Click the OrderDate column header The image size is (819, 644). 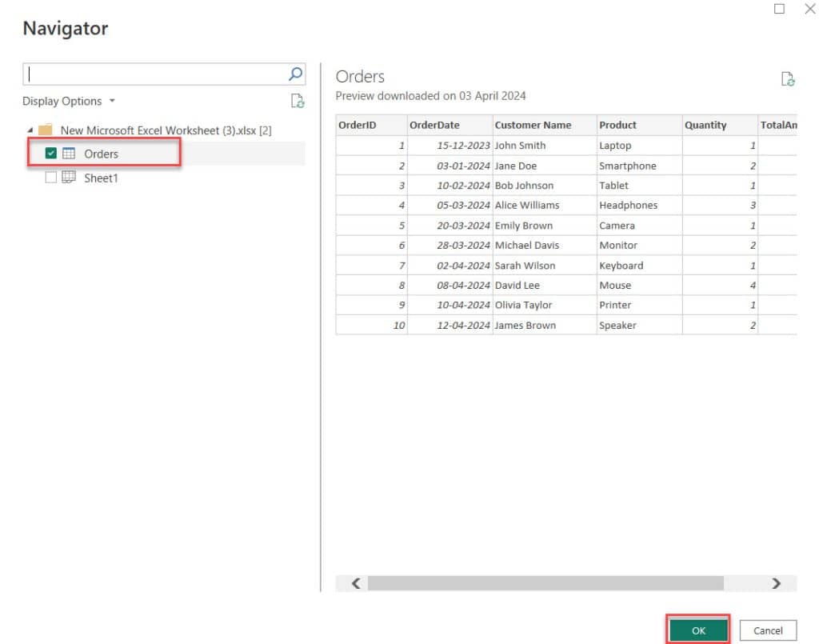click(x=449, y=126)
